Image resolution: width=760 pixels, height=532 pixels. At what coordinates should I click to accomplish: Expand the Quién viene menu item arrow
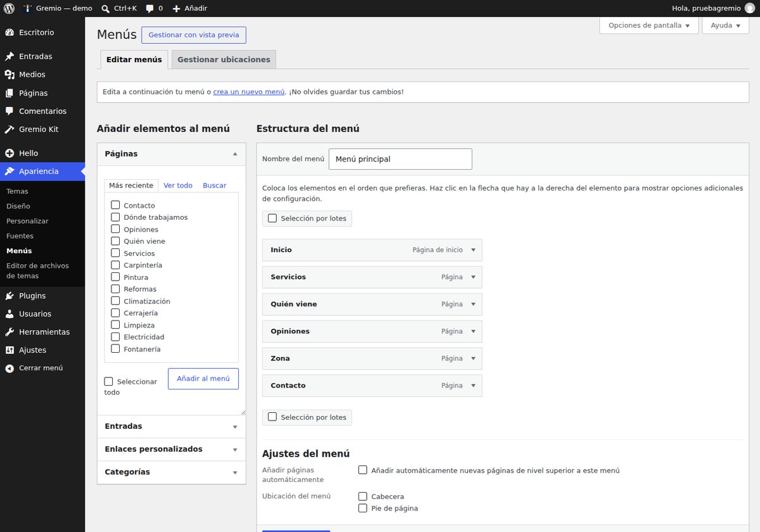(473, 305)
